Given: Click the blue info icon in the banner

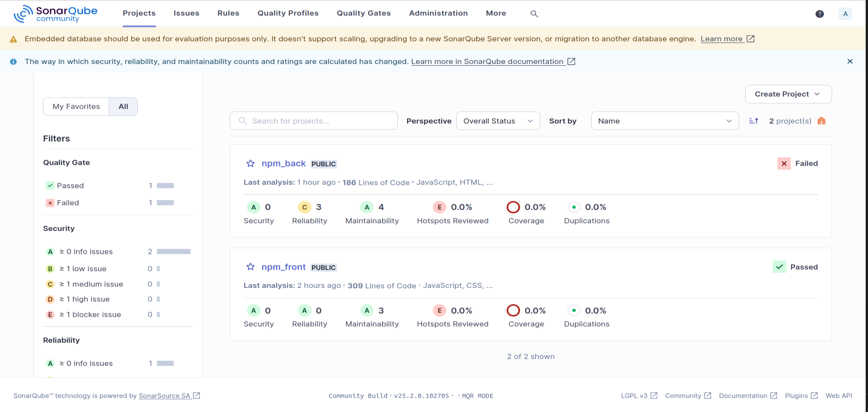Looking at the screenshot, I should pyautogui.click(x=14, y=62).
